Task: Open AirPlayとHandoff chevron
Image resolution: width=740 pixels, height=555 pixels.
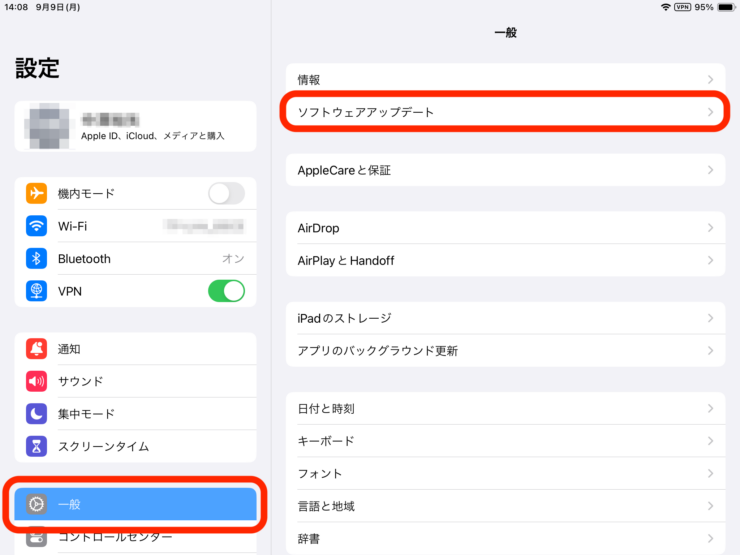Action: point(710,261)
